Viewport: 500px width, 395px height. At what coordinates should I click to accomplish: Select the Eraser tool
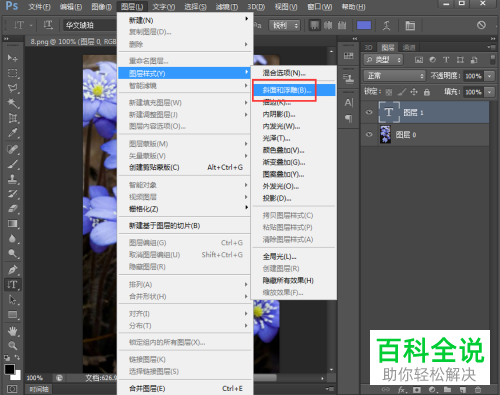click(x=12, y=209)
